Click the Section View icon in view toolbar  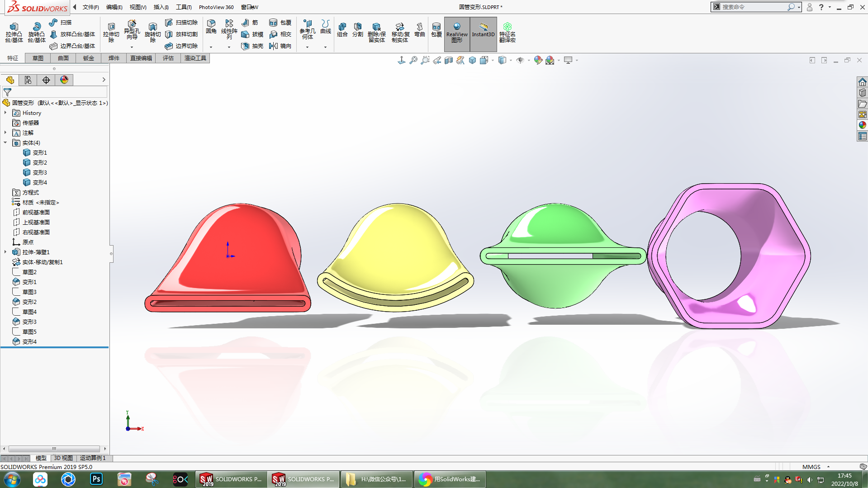tap(449, 60)
